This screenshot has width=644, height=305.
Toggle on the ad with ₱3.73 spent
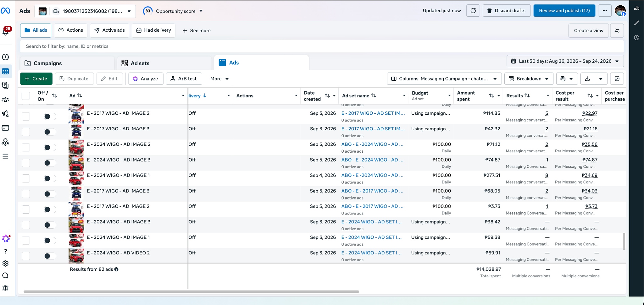pyautogui.click(x=50, y=210)
